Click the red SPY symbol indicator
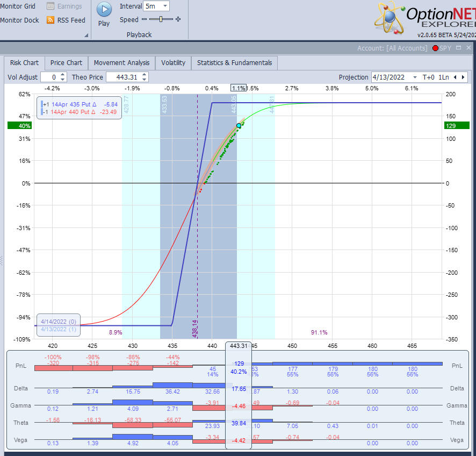 435,48
